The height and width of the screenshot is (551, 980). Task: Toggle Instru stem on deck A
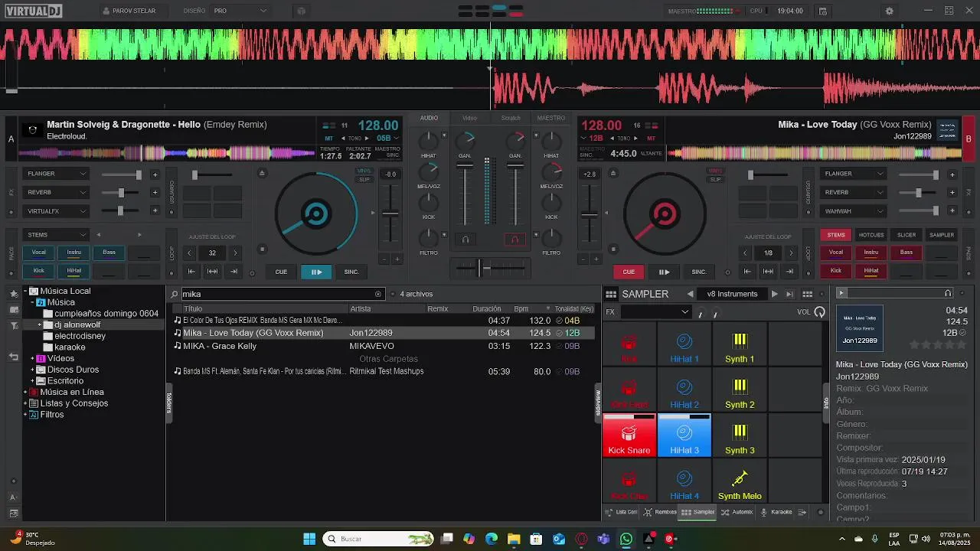click(x=74, y=253)
